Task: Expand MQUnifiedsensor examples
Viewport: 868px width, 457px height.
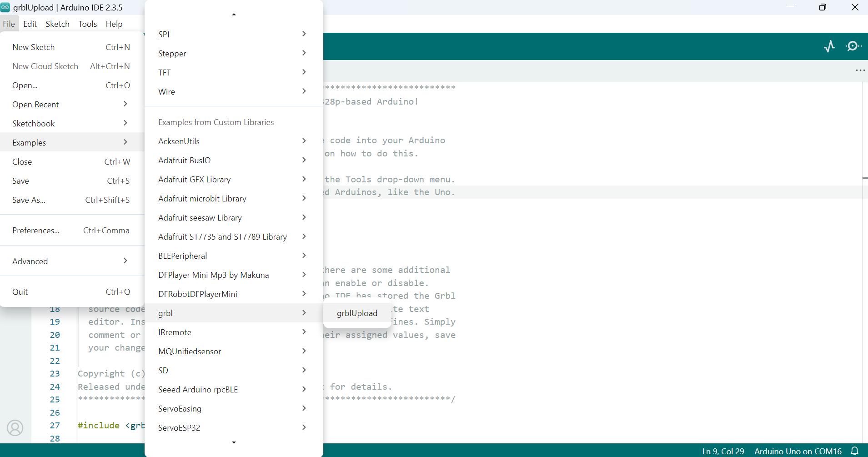Action: pyautogui.click(x=234, y=352)
